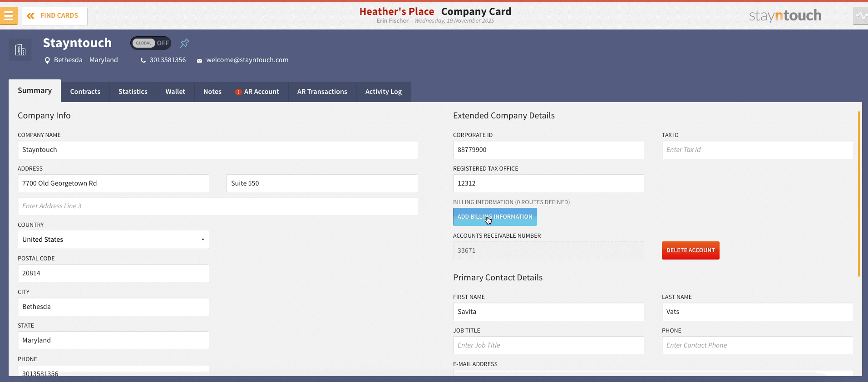Click the location marker icon by Bethesda

click(x=47, y=60)
